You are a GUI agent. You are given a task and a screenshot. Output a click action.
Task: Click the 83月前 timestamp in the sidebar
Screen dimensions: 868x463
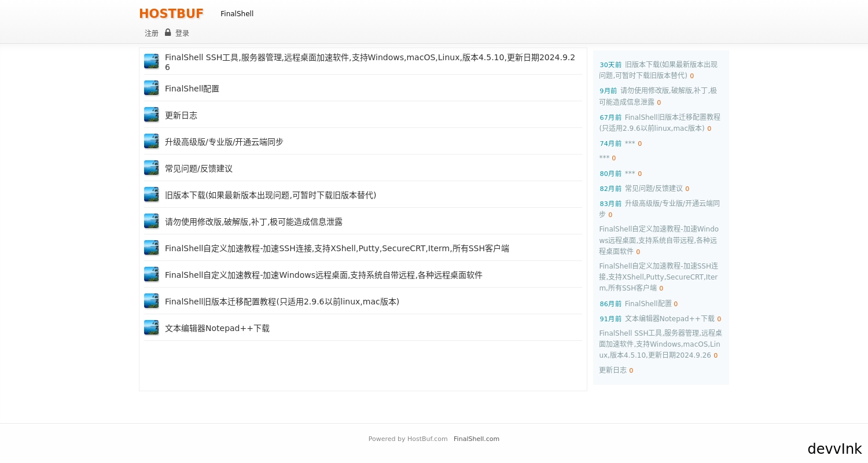(x=610, y=204)
